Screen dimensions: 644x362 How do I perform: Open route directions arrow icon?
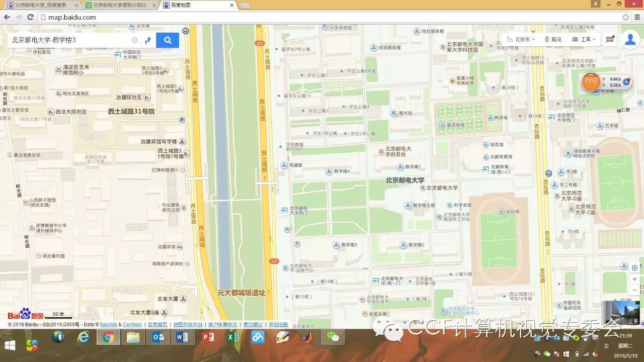click(x=148, y=40)
